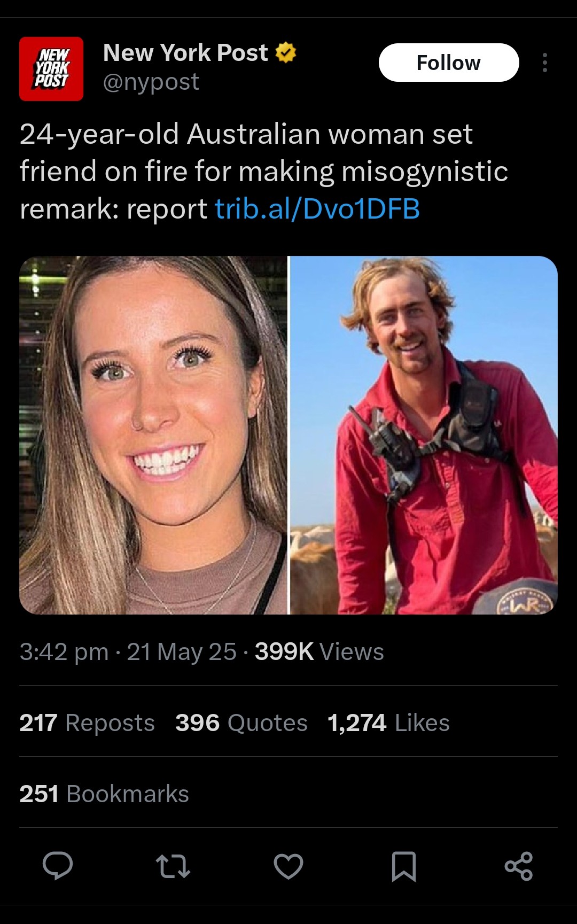View the man's photo in red shirt
The image size is (577, 924).
point(424,435)
